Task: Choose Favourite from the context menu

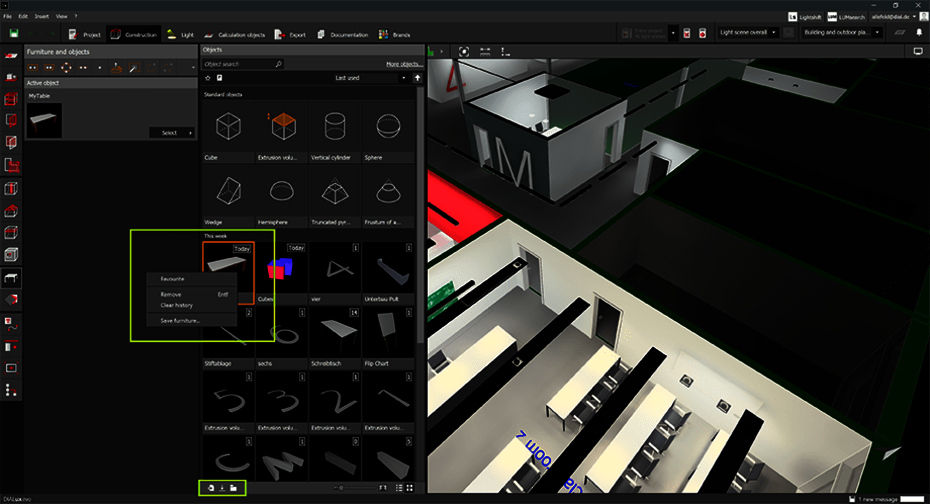Action: click(x=172, y=279)
